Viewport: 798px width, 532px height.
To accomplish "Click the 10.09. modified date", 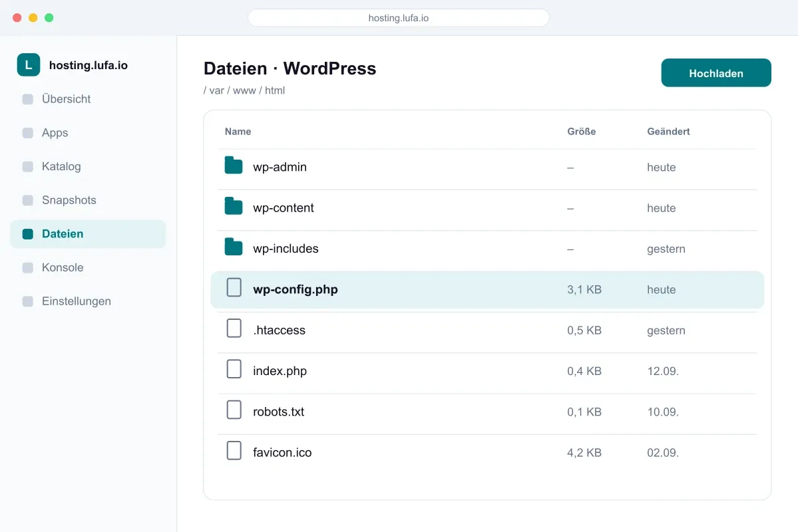I will click(x=663, y=412).
